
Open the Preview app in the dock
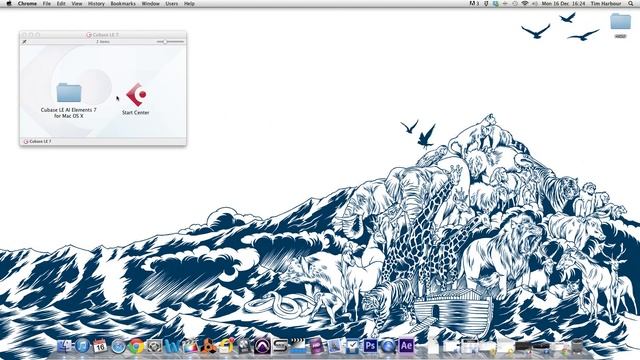click(334, 346)
